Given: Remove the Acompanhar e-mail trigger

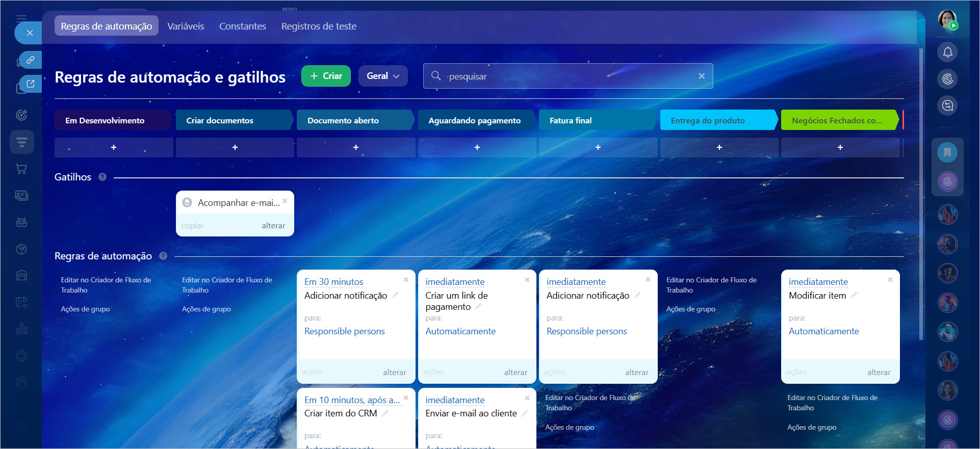Looking at the screenshot, I should click(285, 201).
